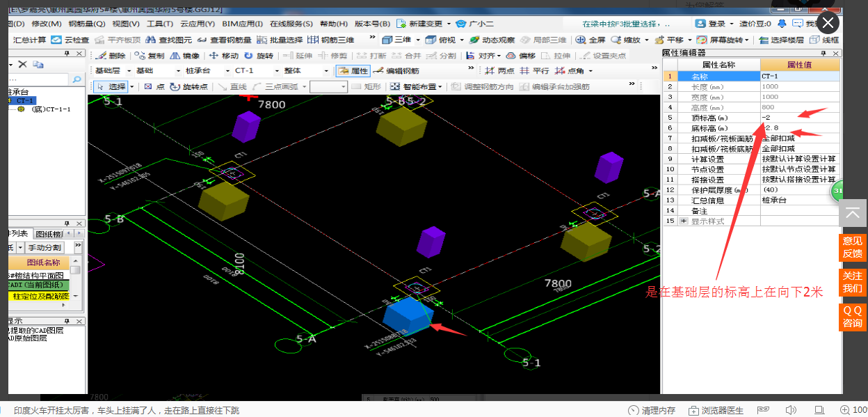This screenshot has height=417, width=868.
Task: Select the 平移 pan tool
Action: point(669,40)
